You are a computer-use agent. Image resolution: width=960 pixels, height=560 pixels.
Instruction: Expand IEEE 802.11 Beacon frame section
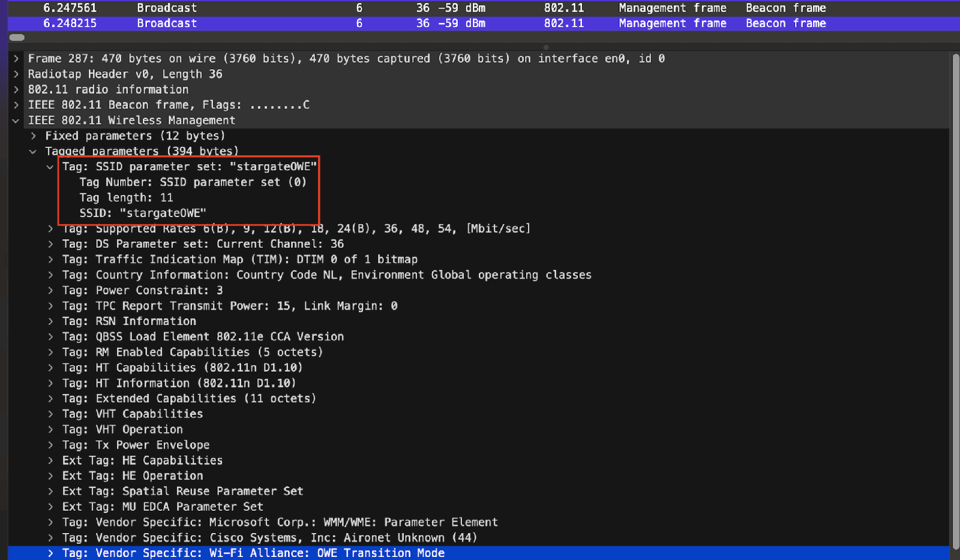(16, 105)
